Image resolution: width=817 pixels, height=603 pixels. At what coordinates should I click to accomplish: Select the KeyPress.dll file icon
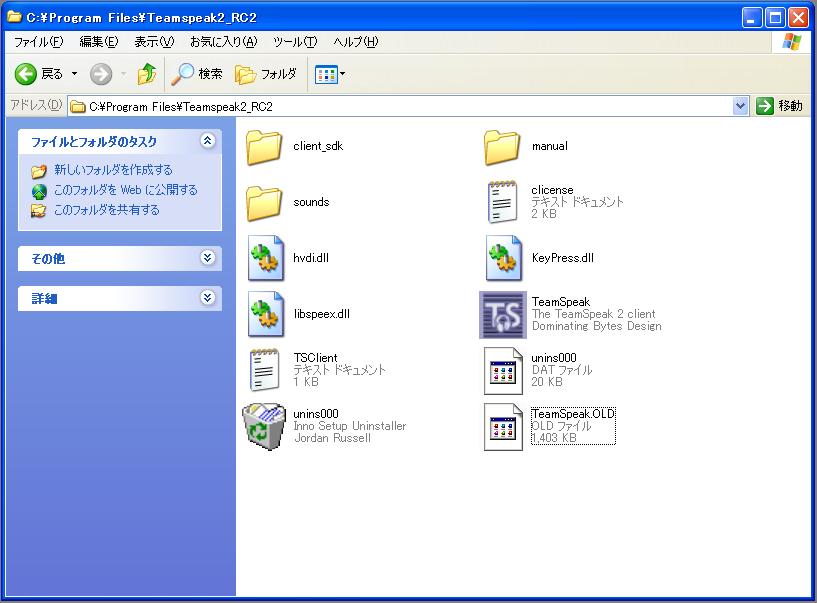pyautogui.click(x=503, y=258)
